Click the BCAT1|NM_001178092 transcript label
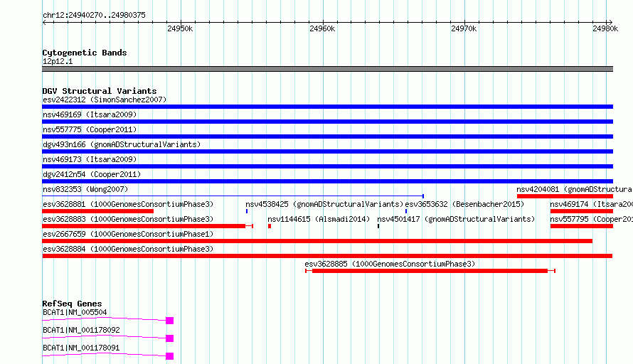Image resolution: width=633 pixels, height=364 pixels. [81, 330]
